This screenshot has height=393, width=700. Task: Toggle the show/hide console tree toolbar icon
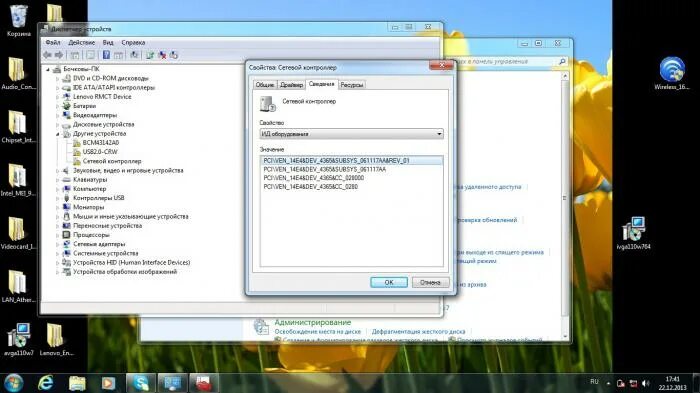[75, 55]
